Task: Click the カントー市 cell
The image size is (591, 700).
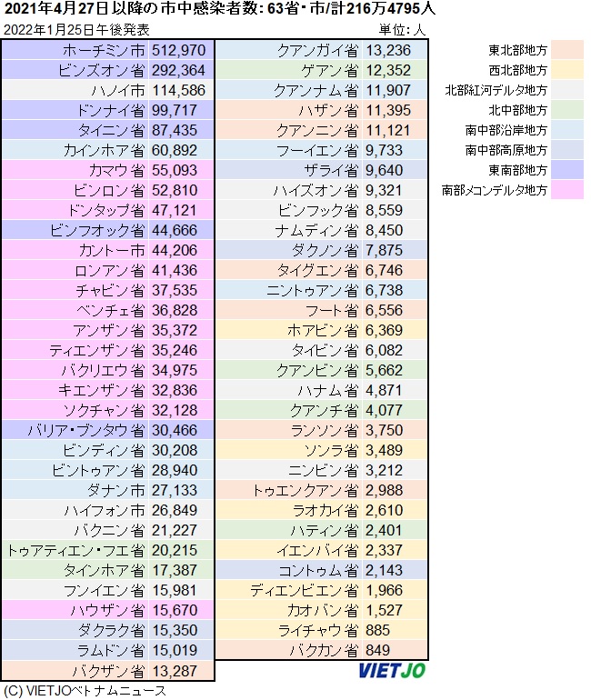Action: pos(75,250)
